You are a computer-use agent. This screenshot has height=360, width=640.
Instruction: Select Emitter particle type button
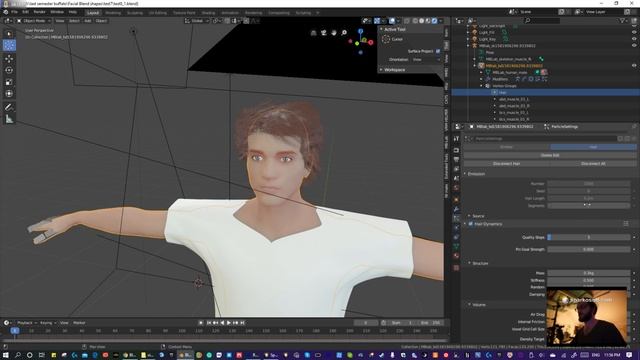tap(507, 147)
